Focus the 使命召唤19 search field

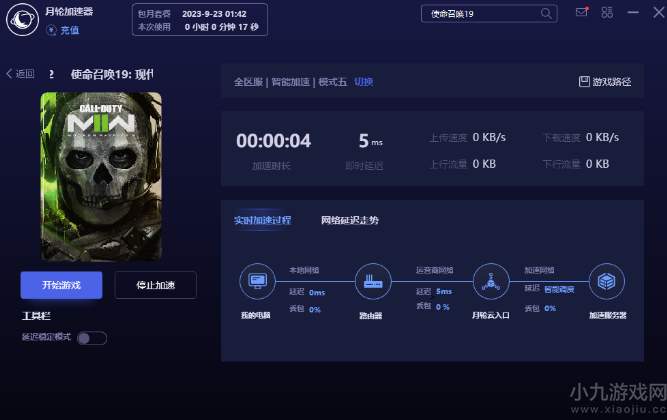[489, 14]
